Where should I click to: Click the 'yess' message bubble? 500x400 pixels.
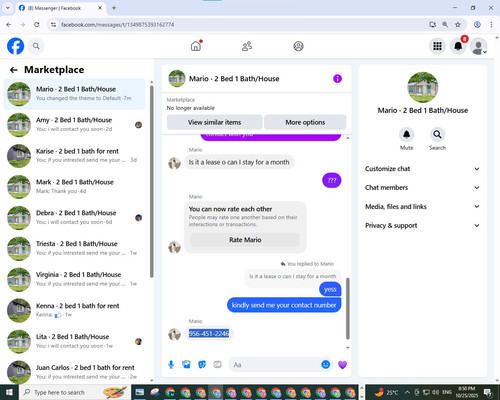point(330,289)
